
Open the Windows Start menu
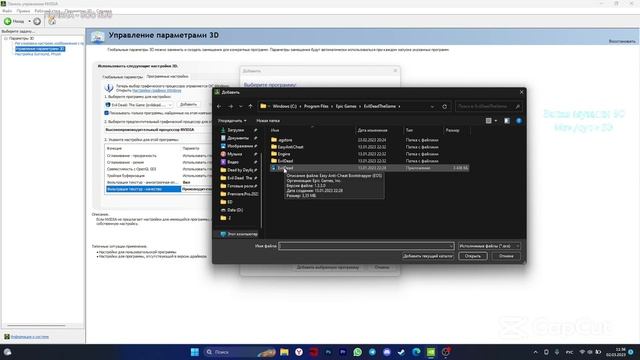click(x=195, y=352)
